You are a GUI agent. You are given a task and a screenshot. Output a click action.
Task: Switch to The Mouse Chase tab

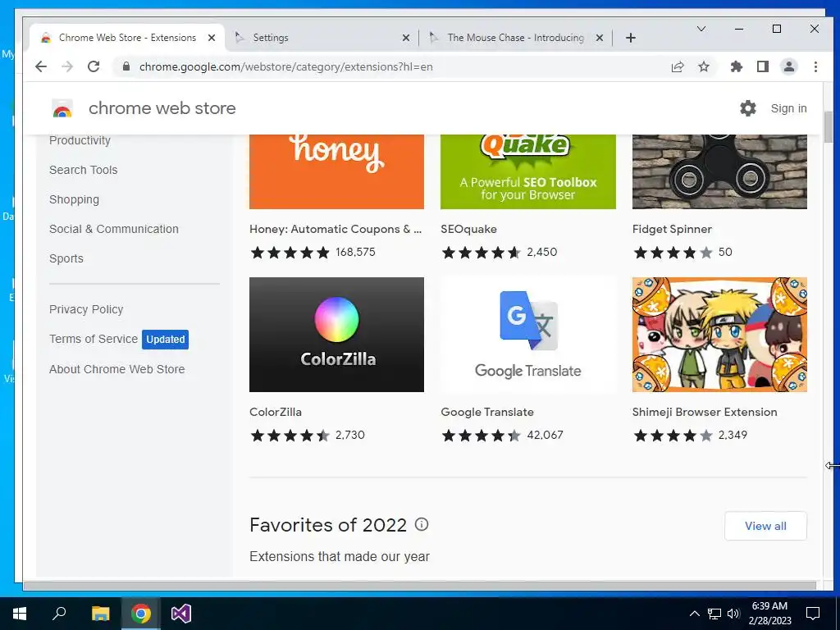pyautogui.click(x=517, y=38)
